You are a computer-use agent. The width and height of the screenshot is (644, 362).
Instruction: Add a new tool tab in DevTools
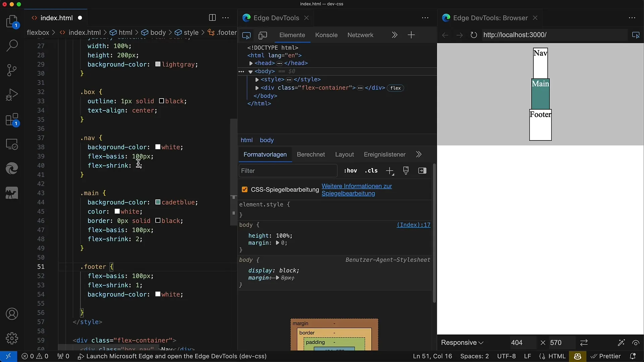coord(411,35)
